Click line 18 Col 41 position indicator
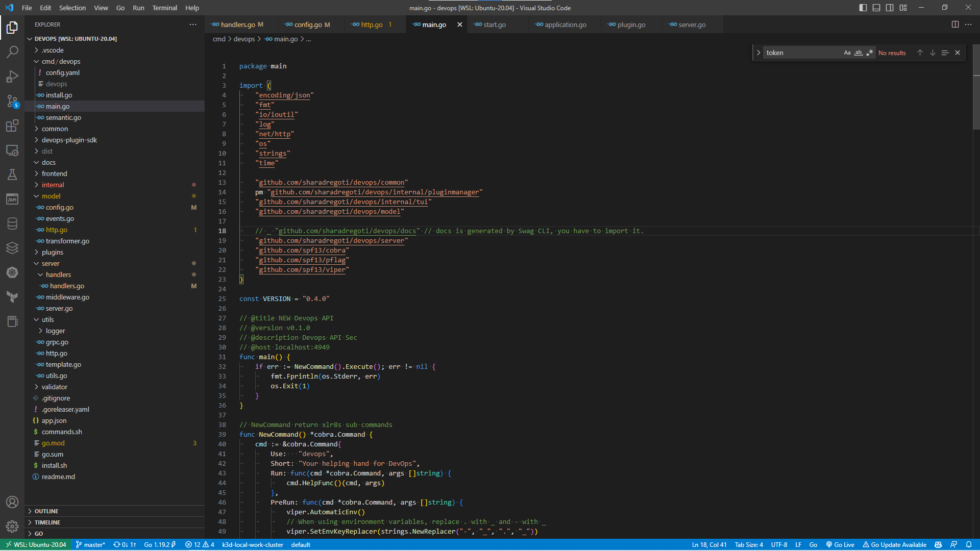 click(709, 544)
